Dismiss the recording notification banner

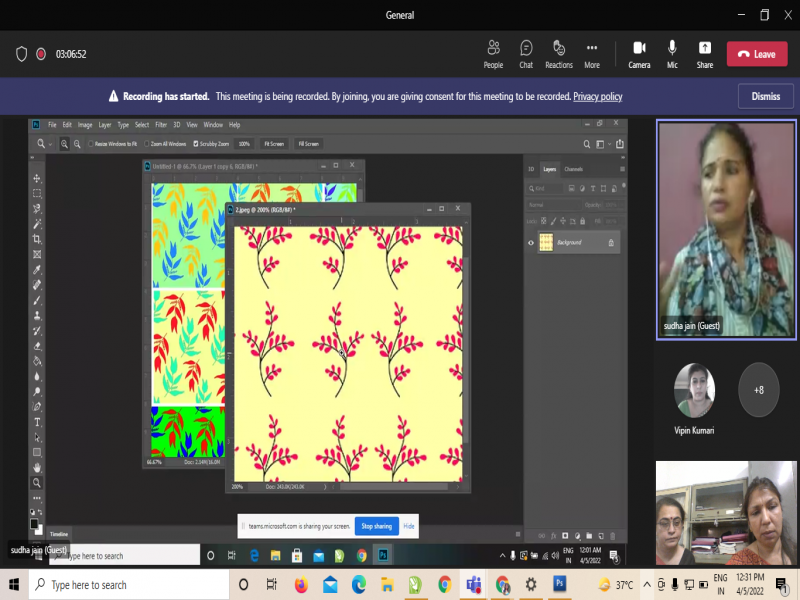765,96
